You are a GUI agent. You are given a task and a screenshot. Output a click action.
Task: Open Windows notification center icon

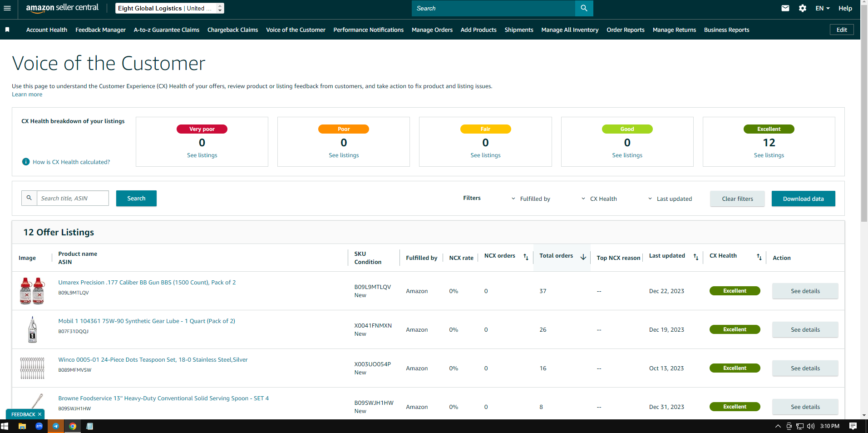click(853, 426)
